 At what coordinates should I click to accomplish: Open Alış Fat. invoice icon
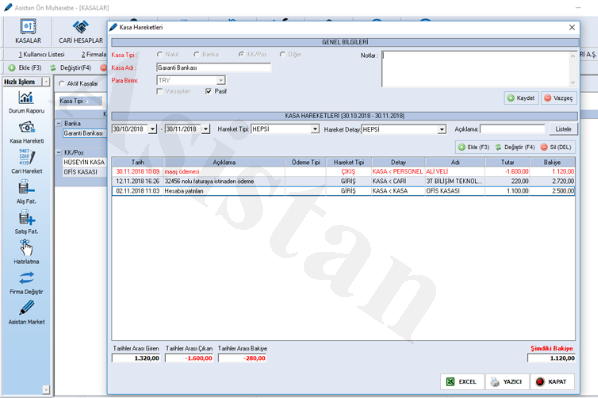point(26,188)
